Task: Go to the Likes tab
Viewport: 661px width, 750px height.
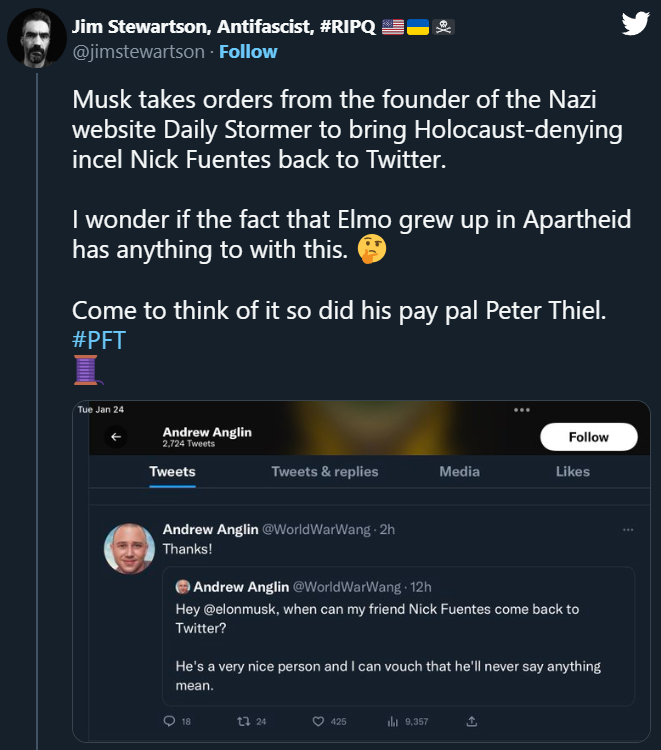Action: pos(573,472)
